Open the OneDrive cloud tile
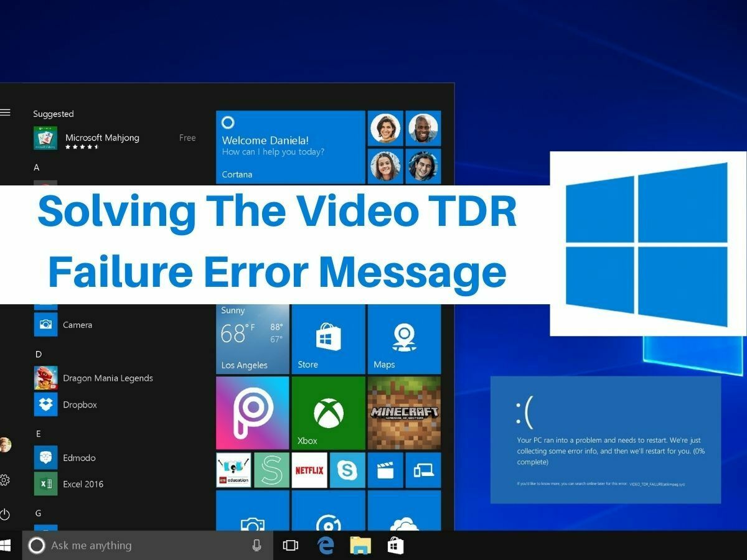The height and width of the screenshot is (560, 747). tap(404, 510)
